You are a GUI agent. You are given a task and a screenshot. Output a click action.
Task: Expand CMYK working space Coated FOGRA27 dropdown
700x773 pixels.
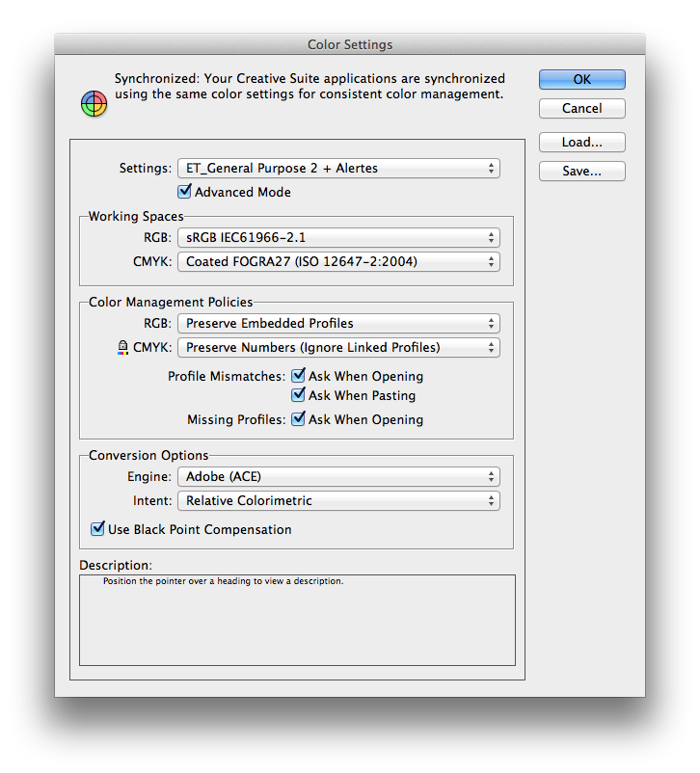pos(338,261)
